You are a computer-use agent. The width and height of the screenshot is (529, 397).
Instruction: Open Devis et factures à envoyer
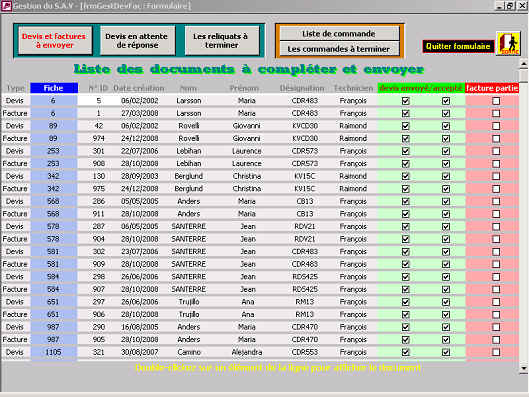pyautogui.click(x=55, y=40)
